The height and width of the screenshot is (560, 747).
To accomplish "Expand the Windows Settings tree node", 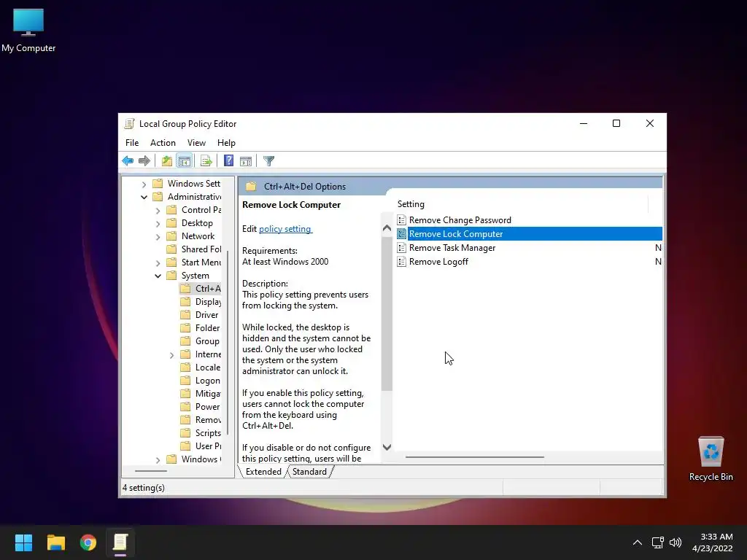I will pyautogui.click(x=144, y=184).
